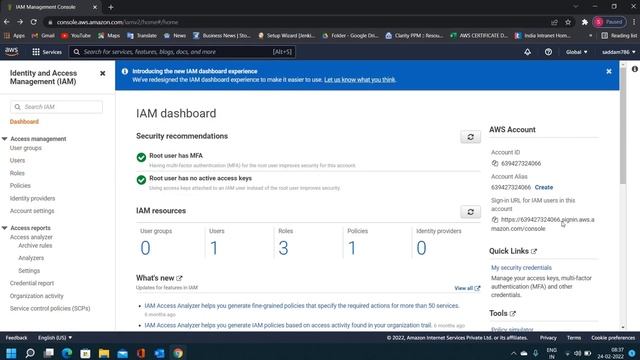Open Users in the sidebar
Screen dimensions: 640x360
[17, 160]
